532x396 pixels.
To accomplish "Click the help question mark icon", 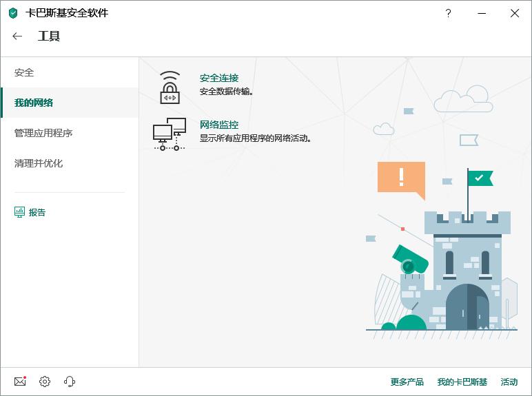I will 448,13.
